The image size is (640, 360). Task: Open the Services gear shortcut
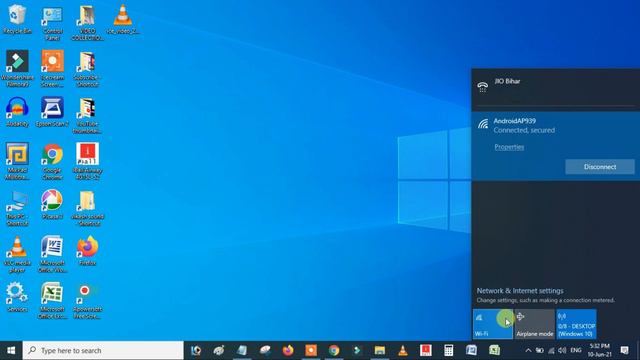point(17,297)
